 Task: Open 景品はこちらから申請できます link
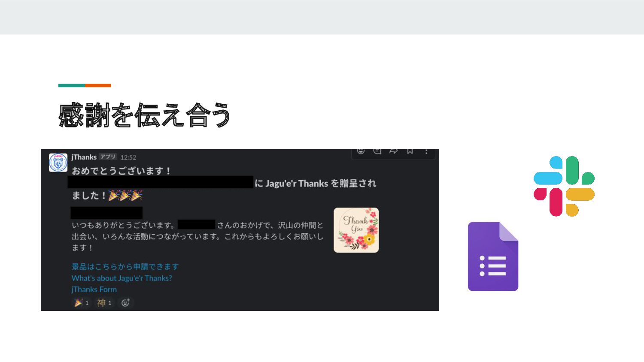point(125,267)
